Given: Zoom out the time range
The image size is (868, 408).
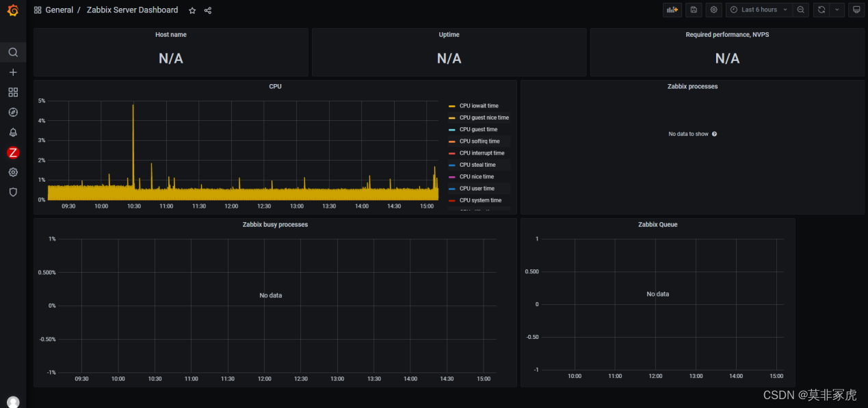Looking at the screenshot, I should [801, 10].
